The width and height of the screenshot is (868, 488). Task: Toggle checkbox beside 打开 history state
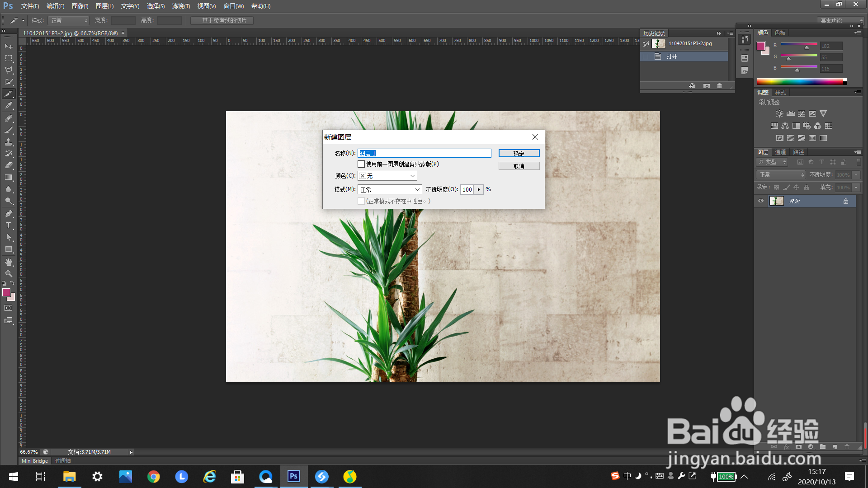click(x=646, y=56)
